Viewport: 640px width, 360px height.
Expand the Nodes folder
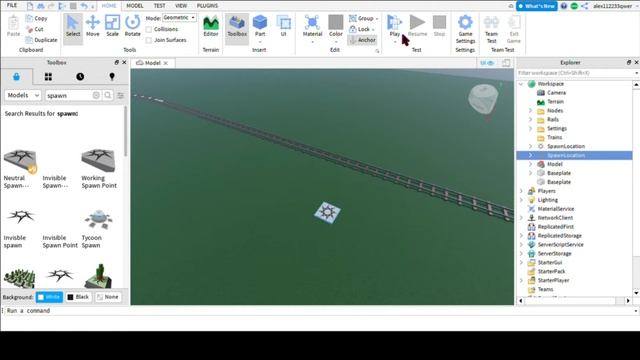[x=530, y=111]
